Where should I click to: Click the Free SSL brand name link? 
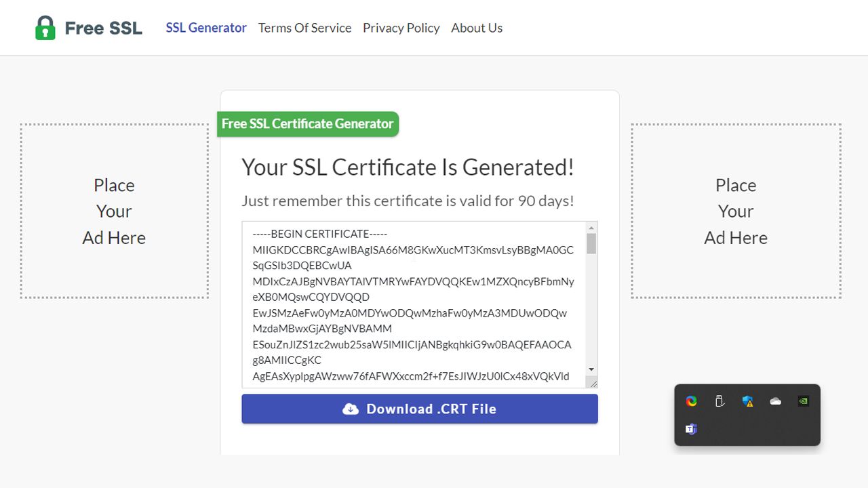(x=104, y=28)
